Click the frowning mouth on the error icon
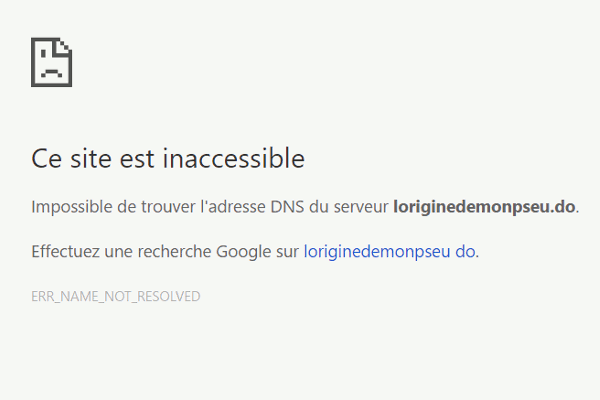The width and height of the screenshot is (600, 400). tap(52, 72)
